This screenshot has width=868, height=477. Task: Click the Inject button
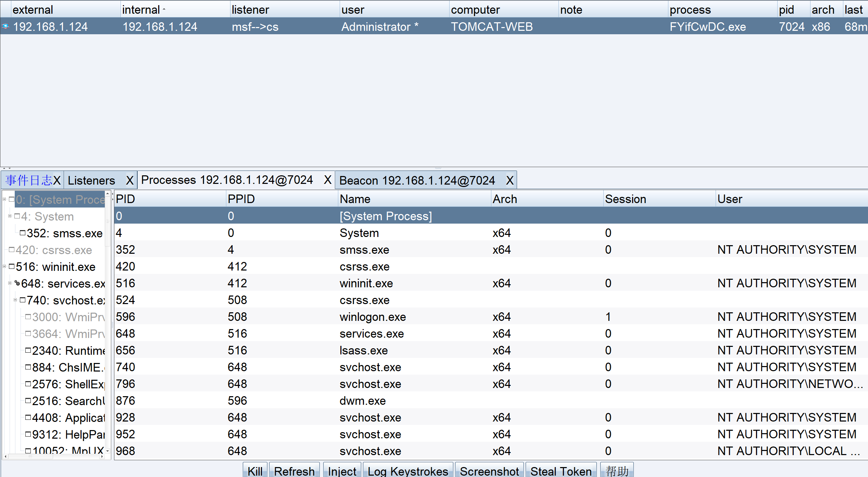tap(342, 471)
